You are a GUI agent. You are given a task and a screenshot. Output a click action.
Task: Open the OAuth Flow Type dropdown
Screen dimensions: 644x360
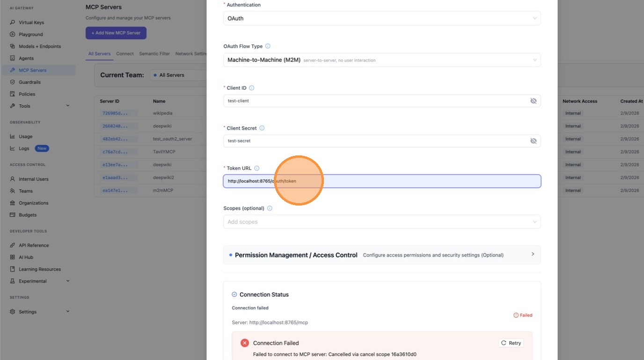pyautogui.click(x=382, y=60)
